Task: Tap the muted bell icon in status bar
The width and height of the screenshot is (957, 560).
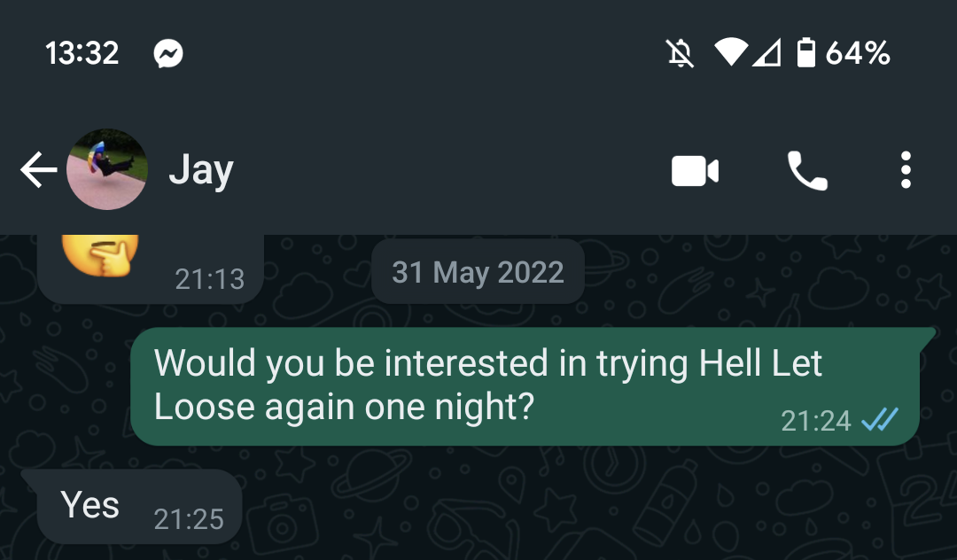Action: pyautogui.click(x=680, y=53)
